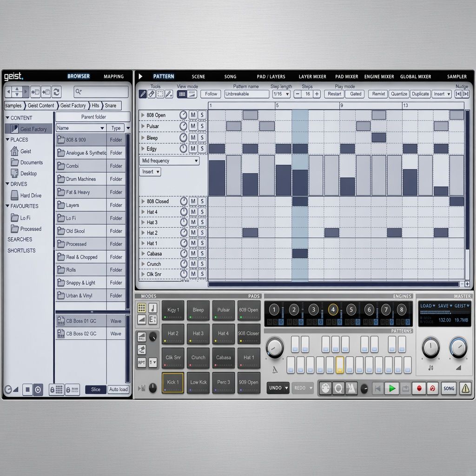Image resolution: width=476 pixels, height=476 pixels.
Task: Mute the 808 Open track
Action: coord(193,115)
